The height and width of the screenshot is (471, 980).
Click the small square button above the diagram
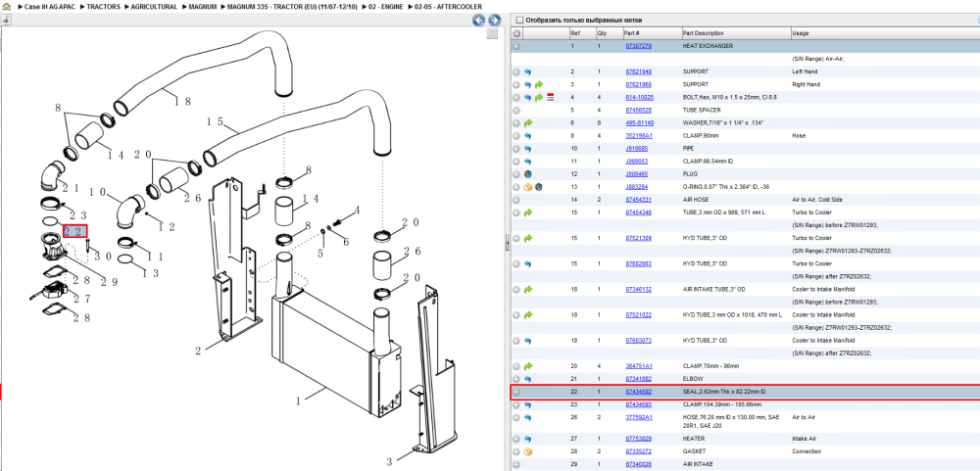tap(493, 33)
